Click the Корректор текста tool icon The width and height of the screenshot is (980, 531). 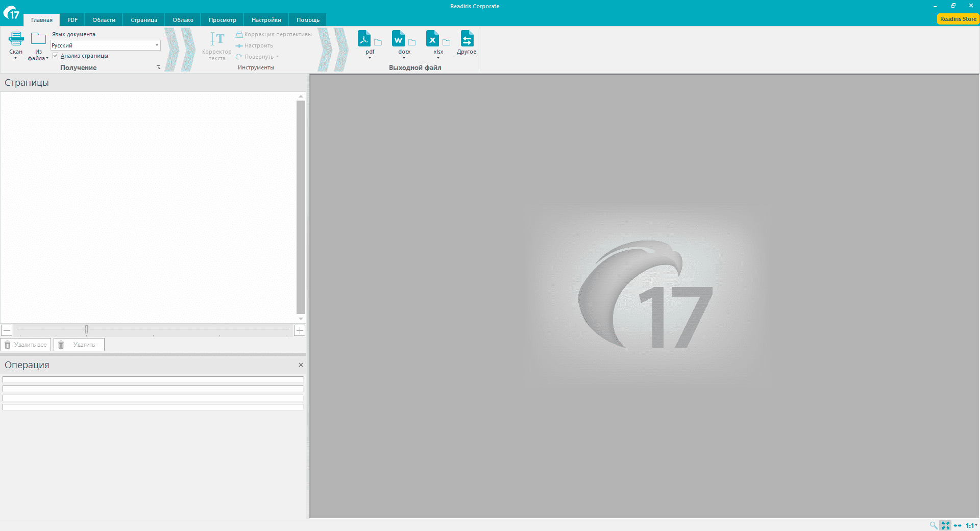coord(217,39)
